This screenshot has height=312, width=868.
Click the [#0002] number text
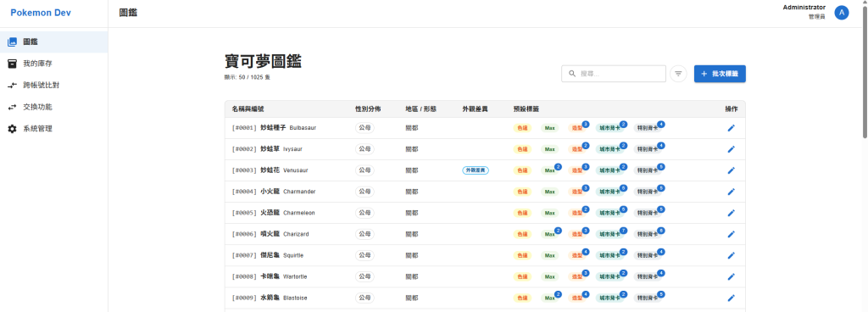(x=245, y=149)
